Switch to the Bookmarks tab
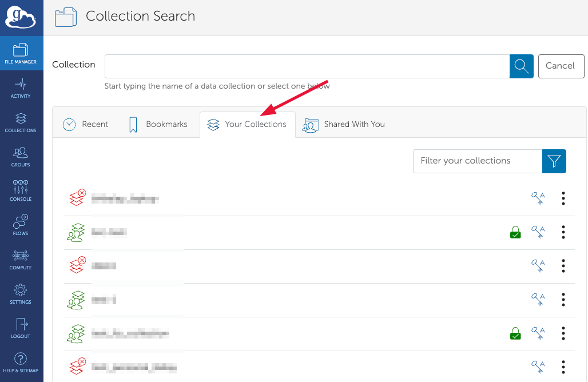 click(x=158, y=124)
